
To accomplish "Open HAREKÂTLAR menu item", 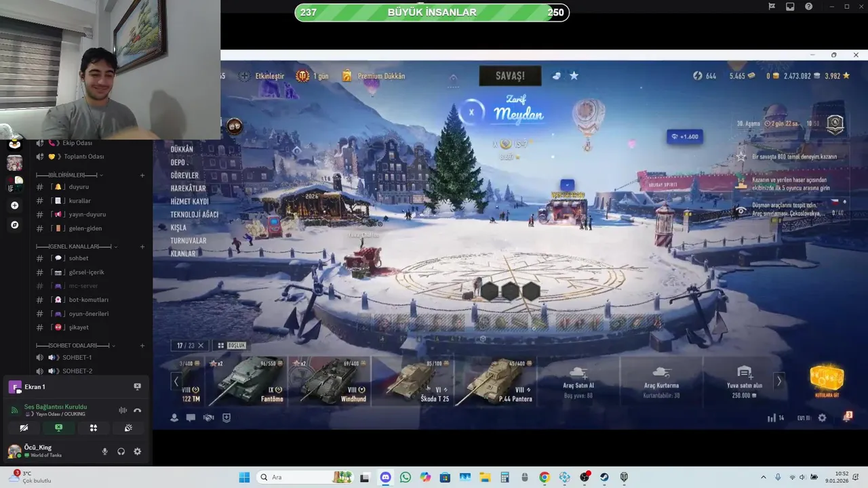I will click(188, 188).
